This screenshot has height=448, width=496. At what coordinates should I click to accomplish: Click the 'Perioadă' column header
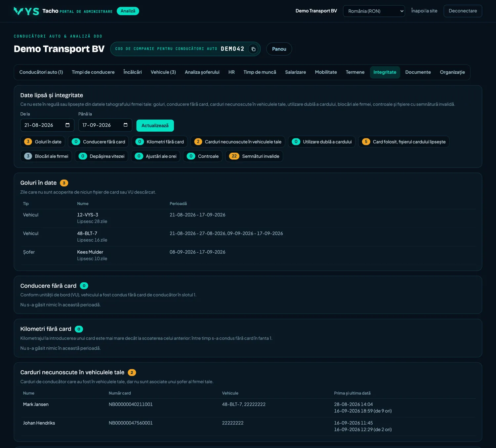(x=178, y=204)
